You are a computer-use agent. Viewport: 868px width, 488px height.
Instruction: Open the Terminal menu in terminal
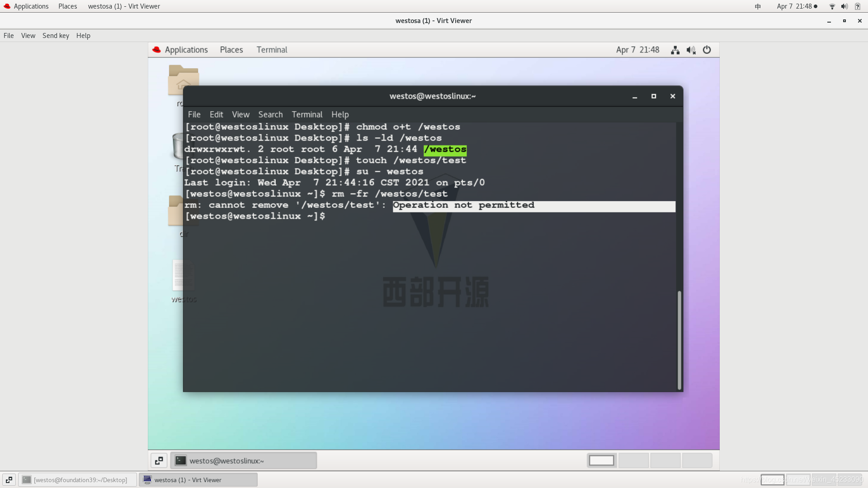tap(307, 114)
